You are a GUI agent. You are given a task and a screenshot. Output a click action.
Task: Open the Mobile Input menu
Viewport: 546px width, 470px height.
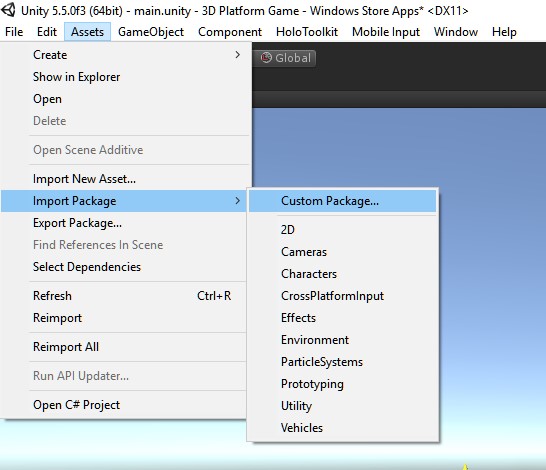(386, 32)
